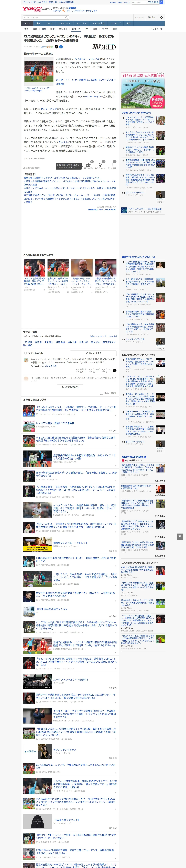
Task: Click the first commenter's avatar
Action: (x=26, y=360)
